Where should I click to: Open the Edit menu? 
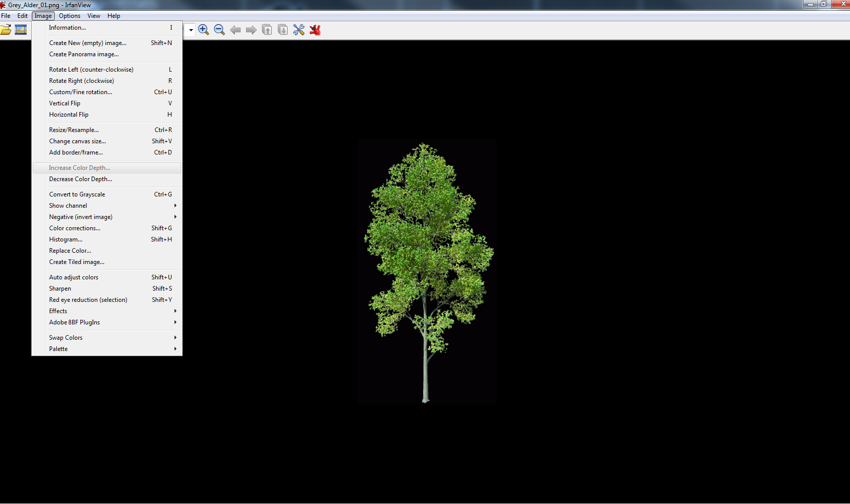(x=23, y=16)
